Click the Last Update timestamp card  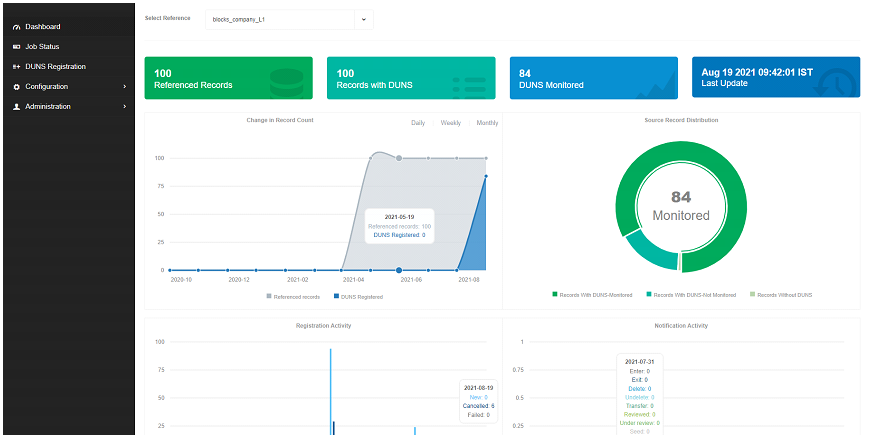[776, 77]
